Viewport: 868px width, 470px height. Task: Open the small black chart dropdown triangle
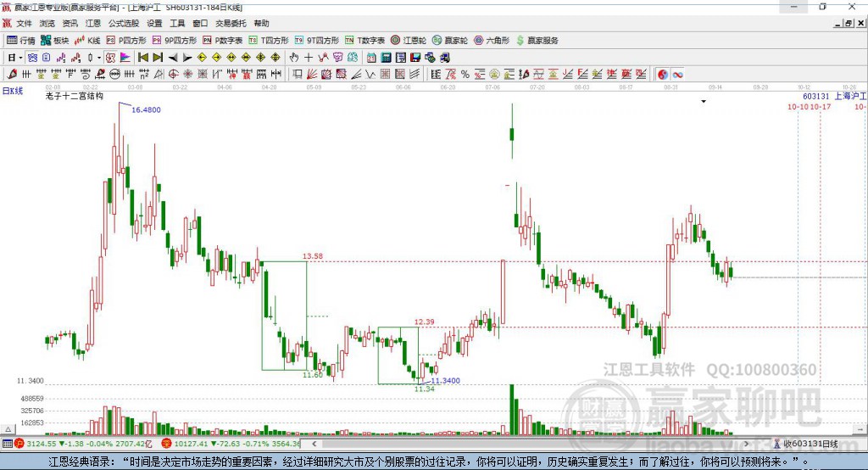pos(704,102)
